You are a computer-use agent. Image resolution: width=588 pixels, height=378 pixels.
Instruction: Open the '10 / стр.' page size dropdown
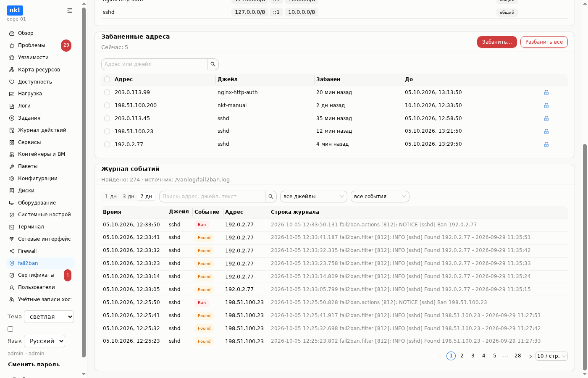[x=551, y=356]
